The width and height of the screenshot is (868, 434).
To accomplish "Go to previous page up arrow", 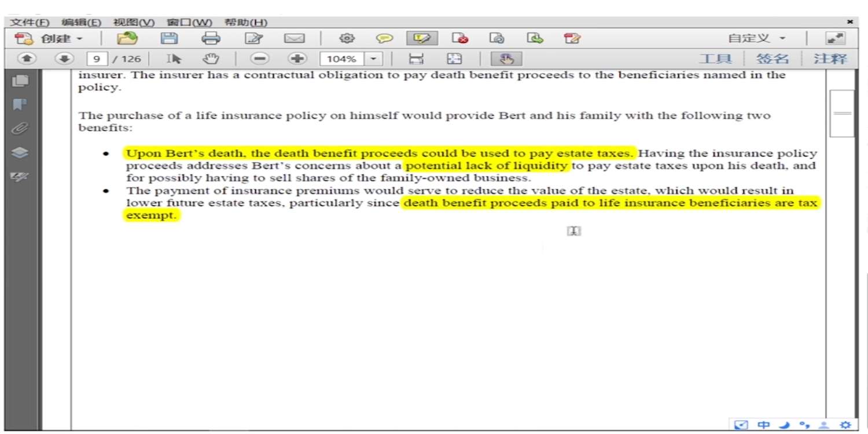I will pyautogui.click(x=27, y=58).
